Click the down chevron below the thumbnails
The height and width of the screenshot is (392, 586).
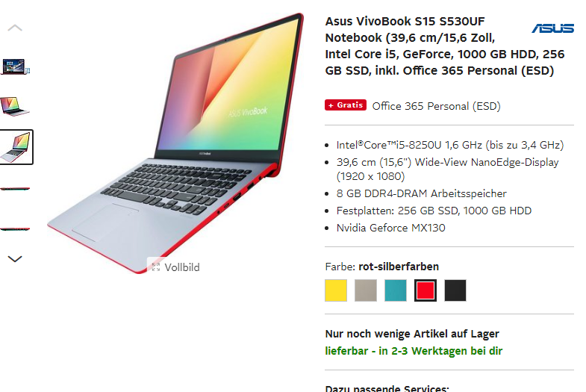point(15,258)
